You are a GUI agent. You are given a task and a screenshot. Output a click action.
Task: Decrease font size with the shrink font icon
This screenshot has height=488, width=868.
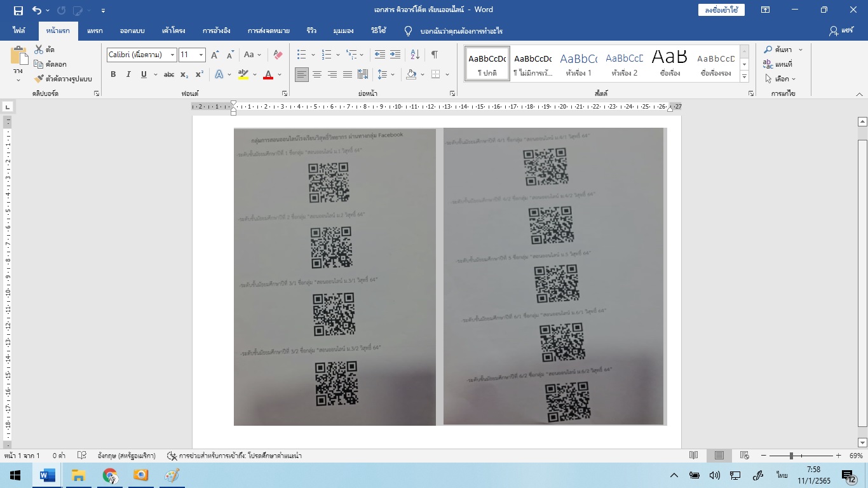(x=230, y=55)
